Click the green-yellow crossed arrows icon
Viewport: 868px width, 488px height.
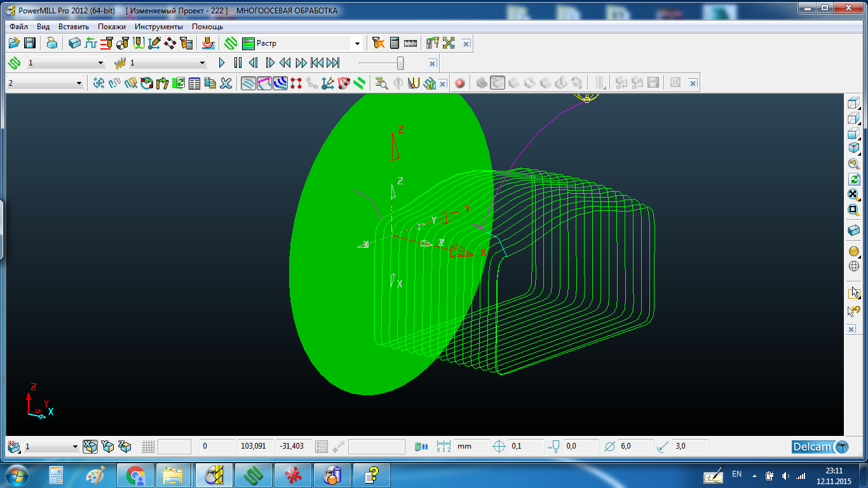(x=449, y=43)
